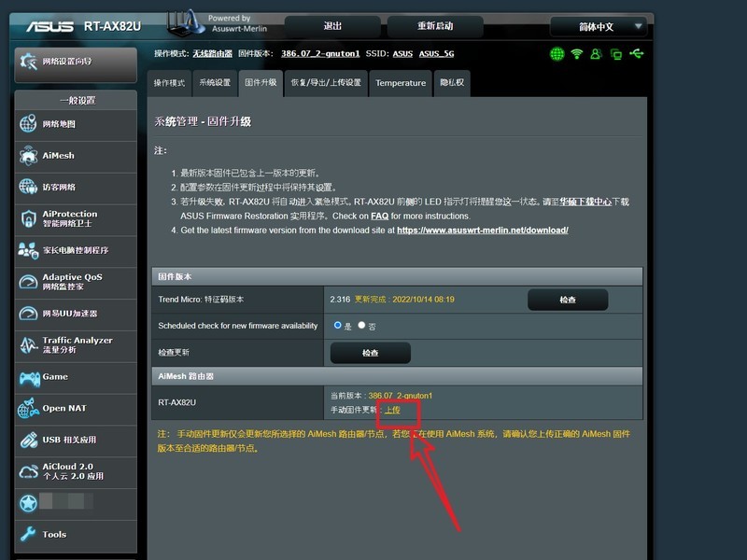Screen dimensions: 747x560
Task: Switch to the 系统设置 tab
Action: pos(215,83)
